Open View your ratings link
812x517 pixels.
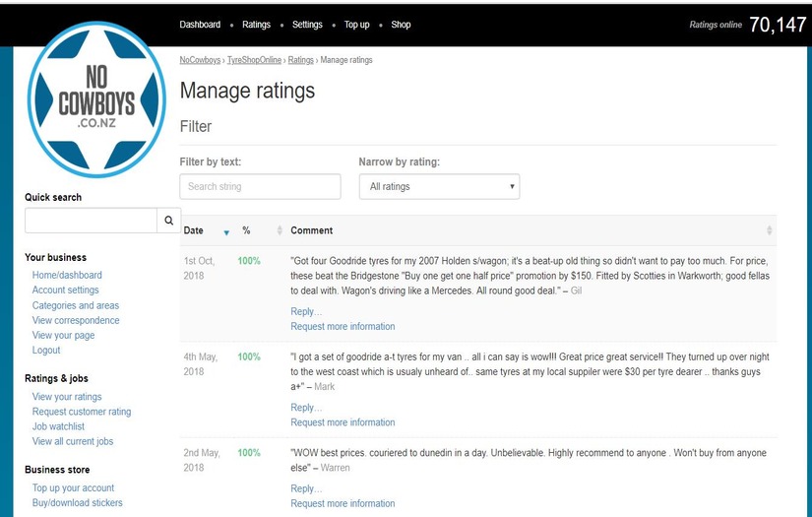(x=67, y=397)
